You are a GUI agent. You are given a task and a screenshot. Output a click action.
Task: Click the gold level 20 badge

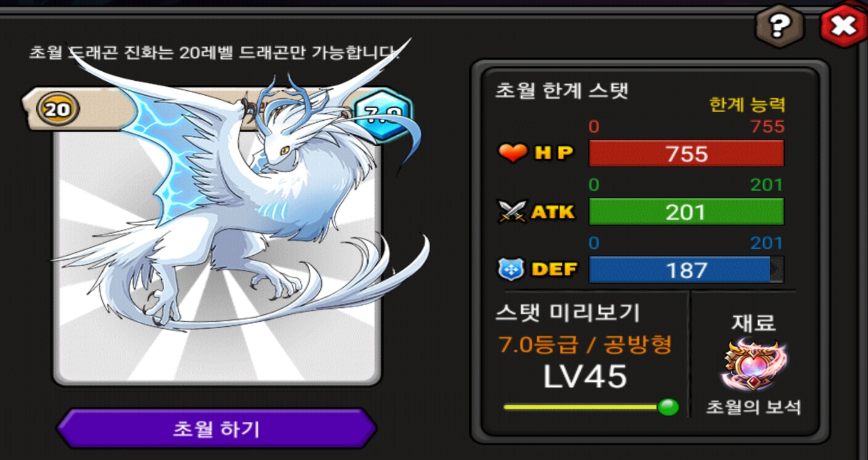pos(58,109)
